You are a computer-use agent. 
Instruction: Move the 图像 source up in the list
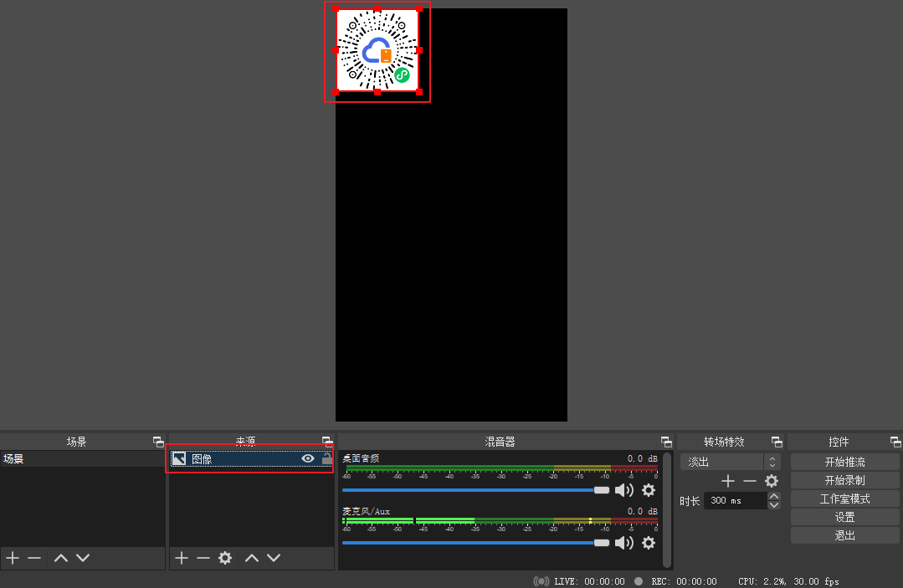click(252, 558)
